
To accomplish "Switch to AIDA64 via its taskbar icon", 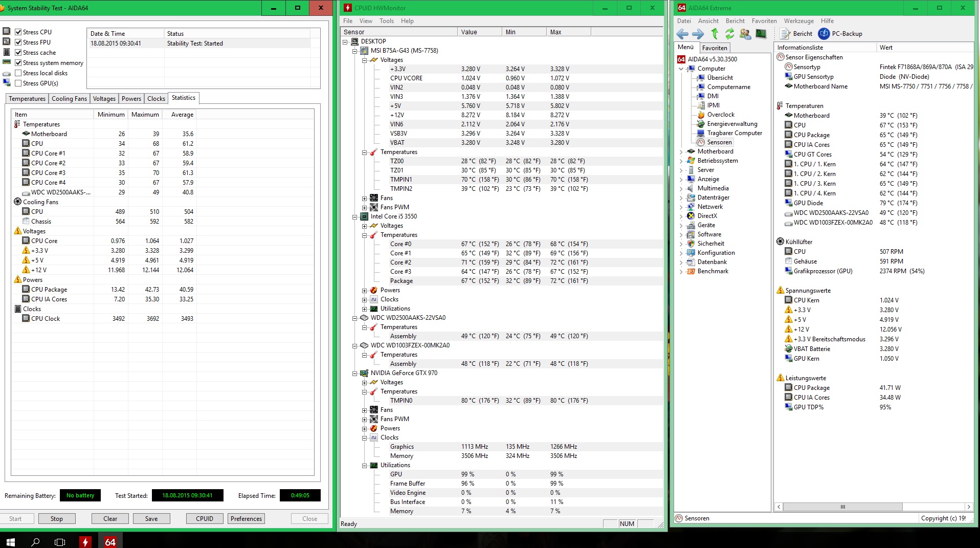I will click(110, 542).
